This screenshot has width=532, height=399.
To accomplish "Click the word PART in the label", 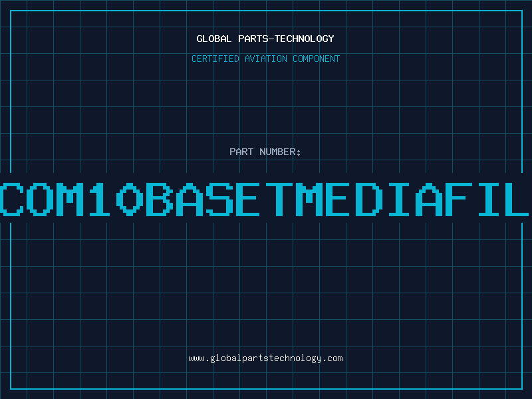I will click(x=241, y=152).
